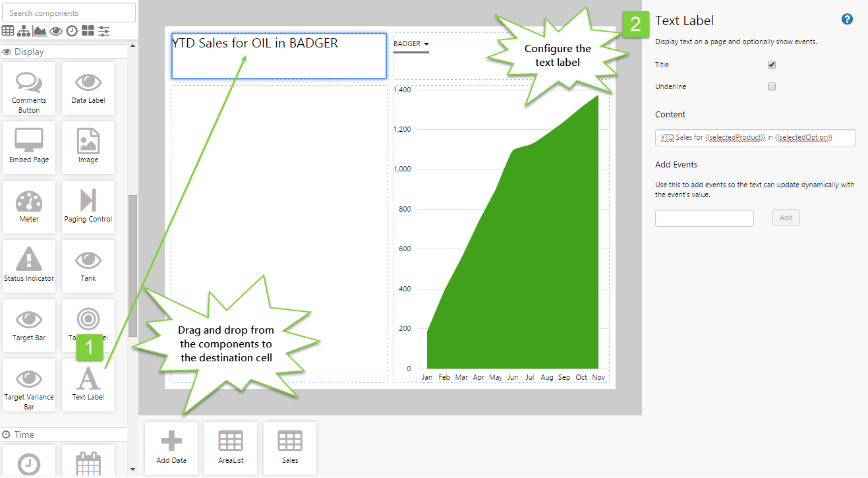The width and height of the screenshot is (868, 478).
Task: Open the Text Label help icon
Action: [x=848, y=19]
